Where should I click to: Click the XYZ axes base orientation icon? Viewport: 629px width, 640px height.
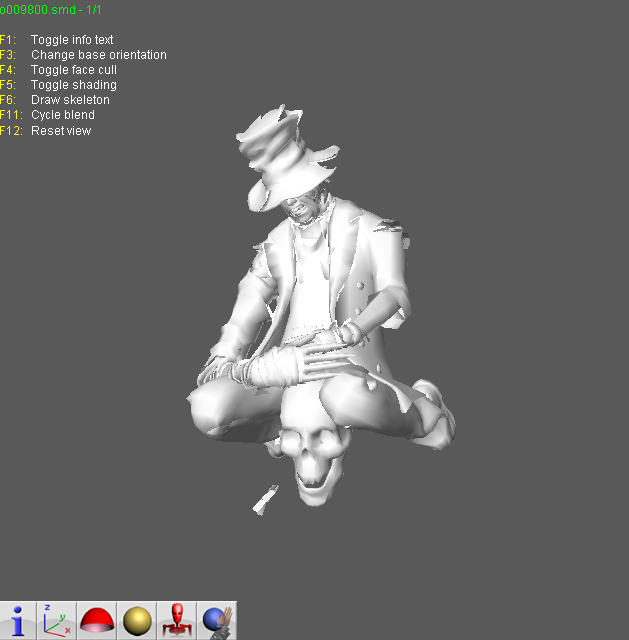click(x=57, y=620)
